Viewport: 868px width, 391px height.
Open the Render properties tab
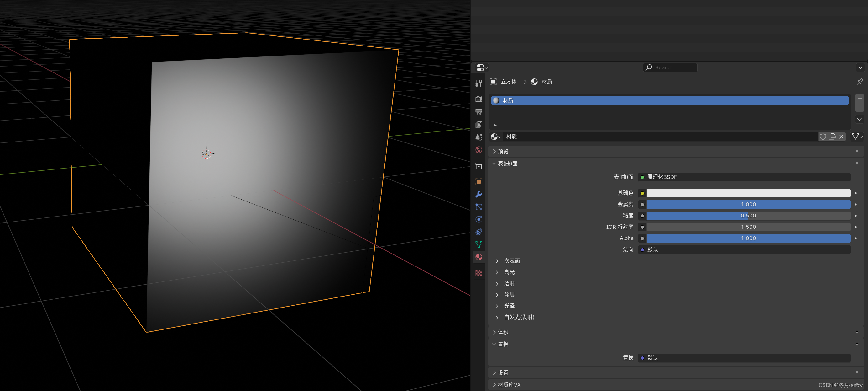pyautogui.click(x=478, y=99)
